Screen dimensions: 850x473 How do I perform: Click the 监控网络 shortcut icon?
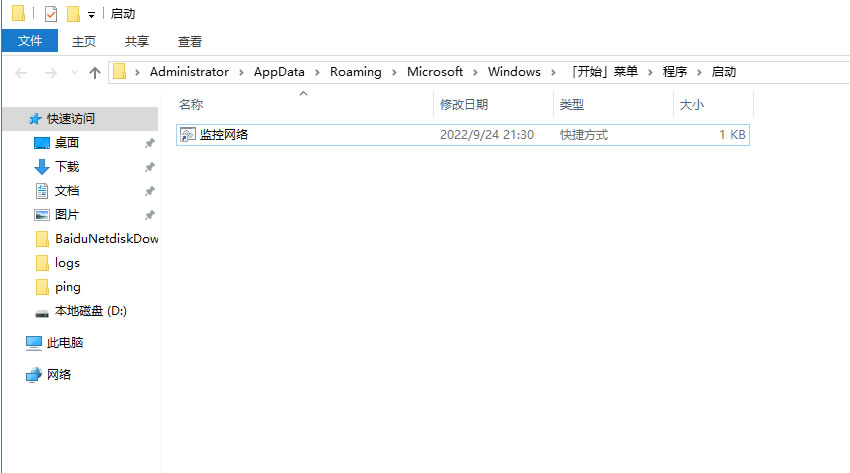pos(187,135)
